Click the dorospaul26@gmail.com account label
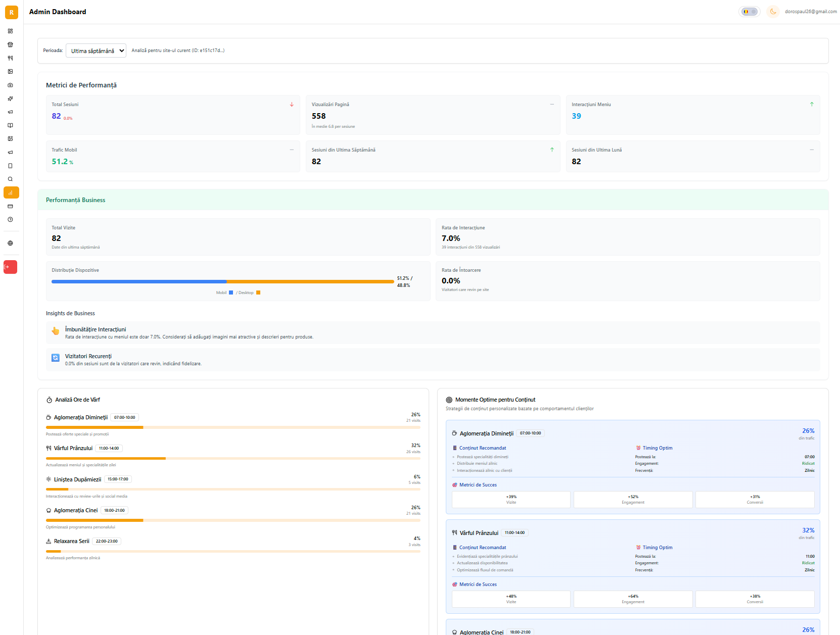 tap(811, 11)
